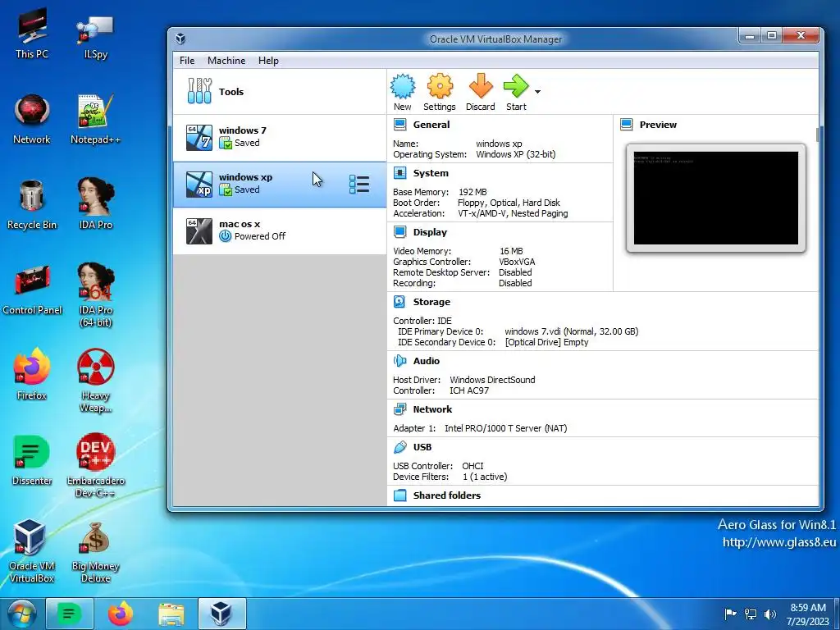Click the USB plug icon
Image resolution: width=840 pixels, height=630 pixels.
point(399,447)
